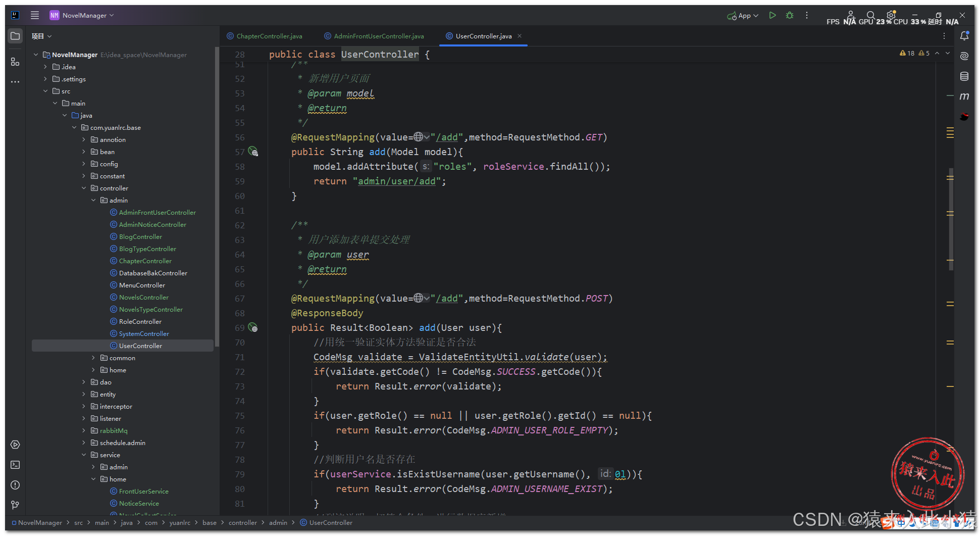The width and height of the screenshot is (980, 536).
Task: Expand the .settings folder
Action: tap(45, 79)
